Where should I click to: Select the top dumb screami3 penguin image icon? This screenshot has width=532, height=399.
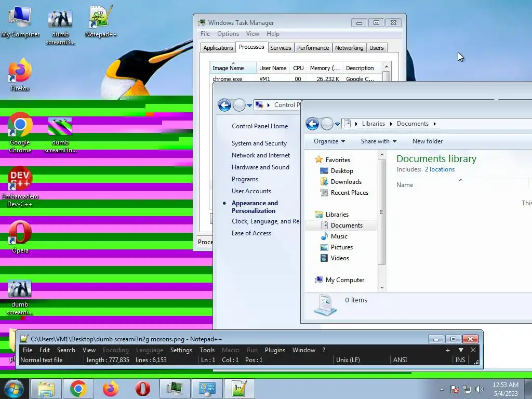click(60, 26)
